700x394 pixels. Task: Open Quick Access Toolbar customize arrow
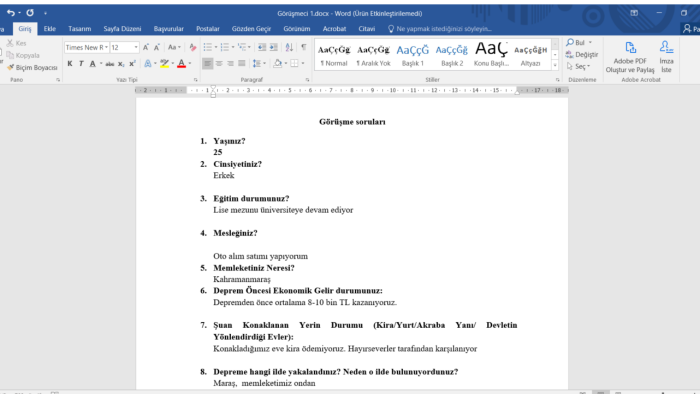pos(45,13)
